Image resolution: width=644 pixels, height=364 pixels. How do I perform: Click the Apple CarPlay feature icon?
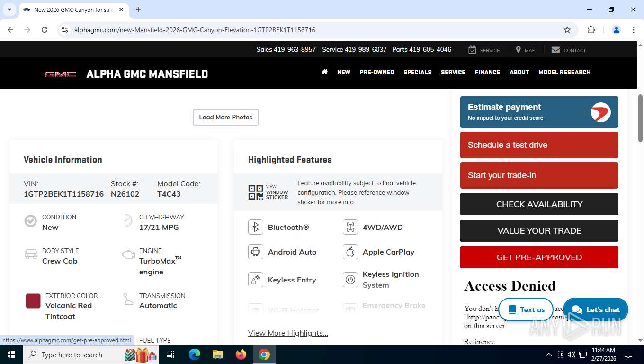350,252
